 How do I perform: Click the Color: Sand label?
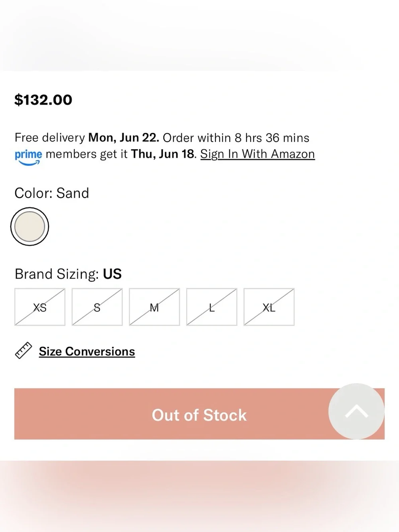click(52, 193)
